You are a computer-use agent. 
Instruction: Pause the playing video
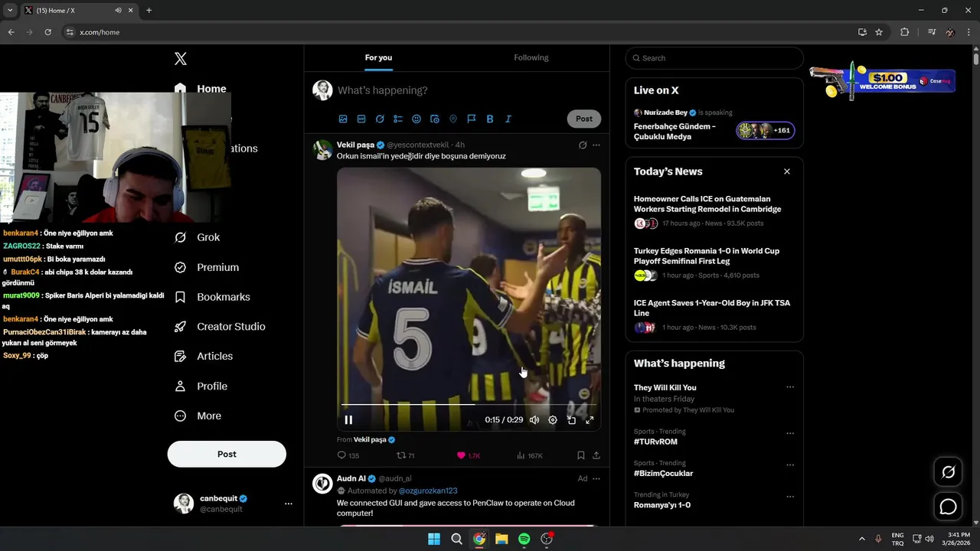348,419
